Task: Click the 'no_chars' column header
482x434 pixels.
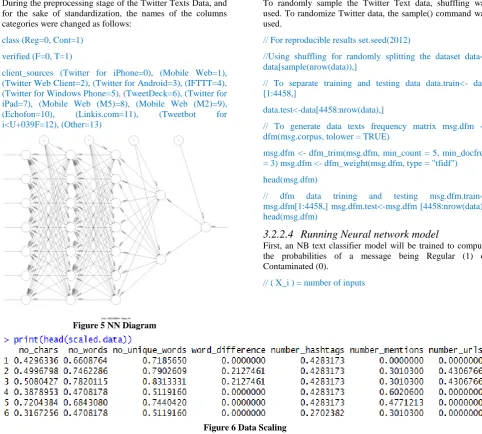Action: pyautogui.click(x=38, y=350)
